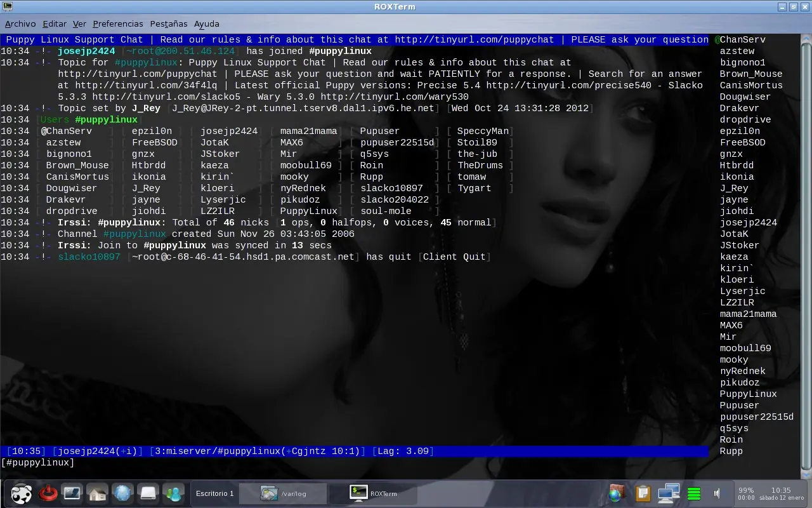Select josejp2424 in the right nick list
This screenshot has height=508, width=812.
[749, 222]
